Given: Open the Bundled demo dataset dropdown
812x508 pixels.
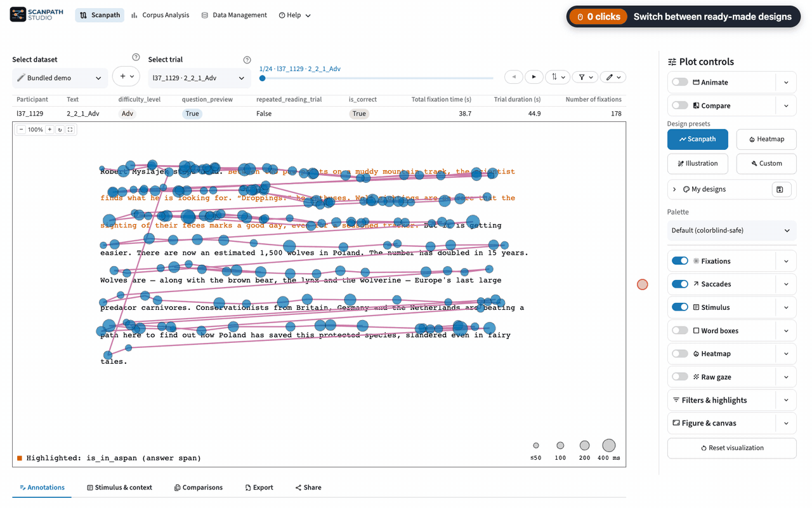Looking at the screenshot, I should (x=60, y=78).
